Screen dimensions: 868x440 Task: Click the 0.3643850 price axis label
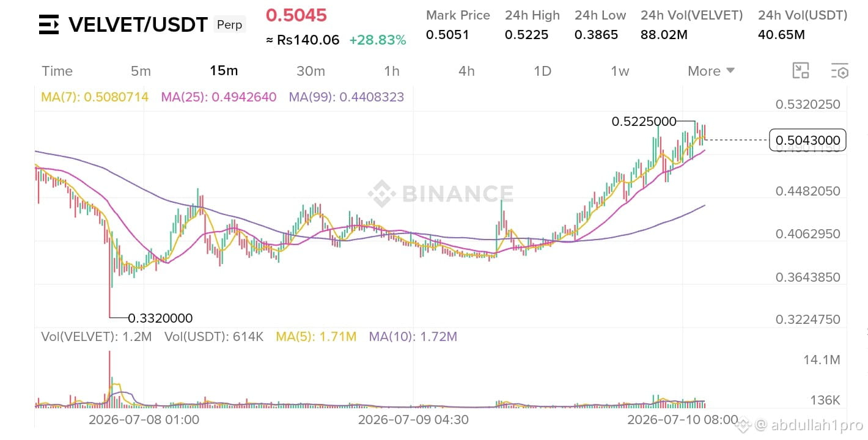pos(807,277)
